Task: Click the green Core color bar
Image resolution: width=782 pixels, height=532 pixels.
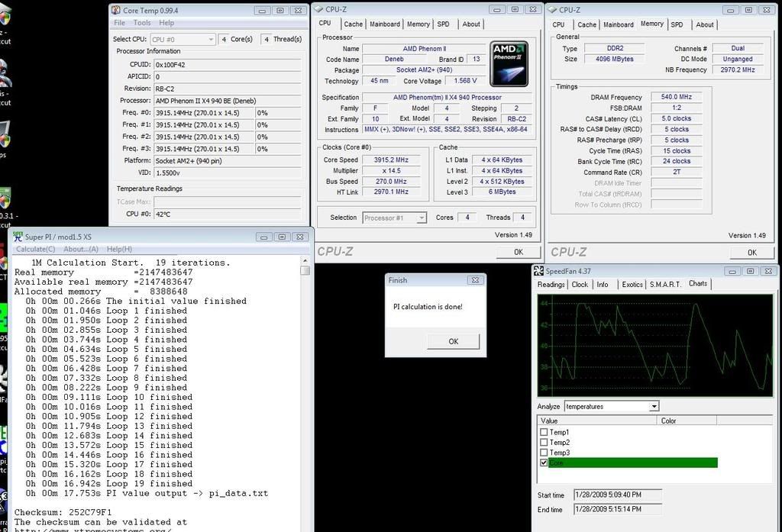Action: pyautogui.click(x=633, y=463)
